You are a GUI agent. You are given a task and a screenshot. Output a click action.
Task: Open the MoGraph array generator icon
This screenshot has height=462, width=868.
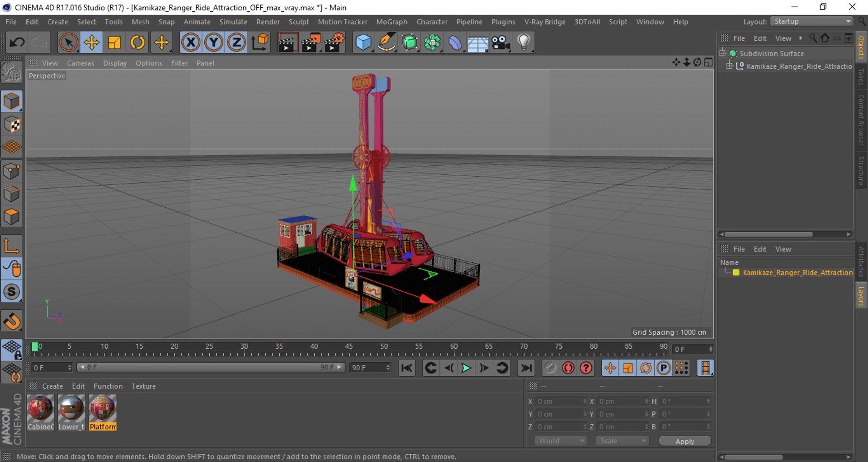[x=432, y=42]
